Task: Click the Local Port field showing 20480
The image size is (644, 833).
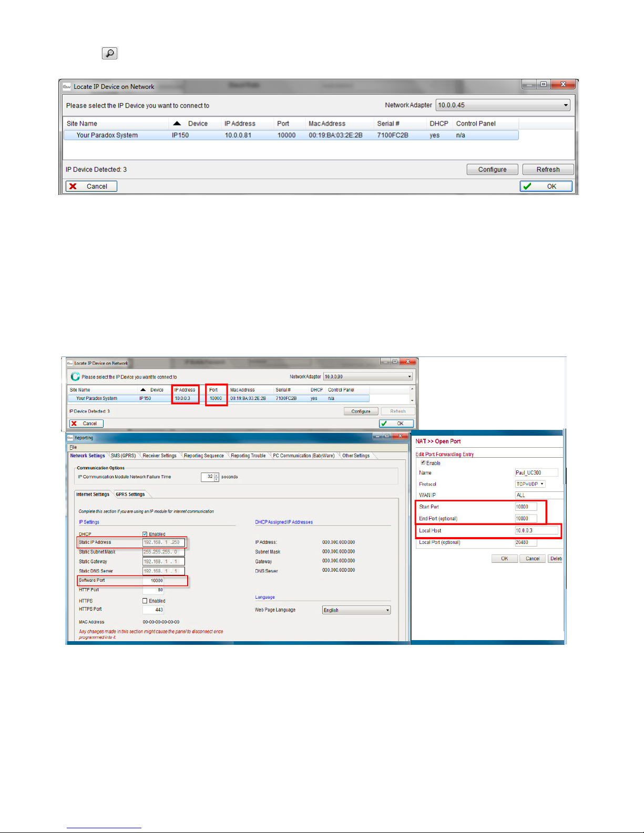Action: coord(526,542)
